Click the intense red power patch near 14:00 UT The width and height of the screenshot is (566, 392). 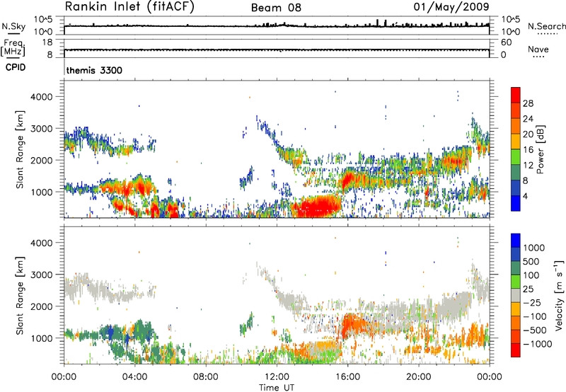(318, 207)
